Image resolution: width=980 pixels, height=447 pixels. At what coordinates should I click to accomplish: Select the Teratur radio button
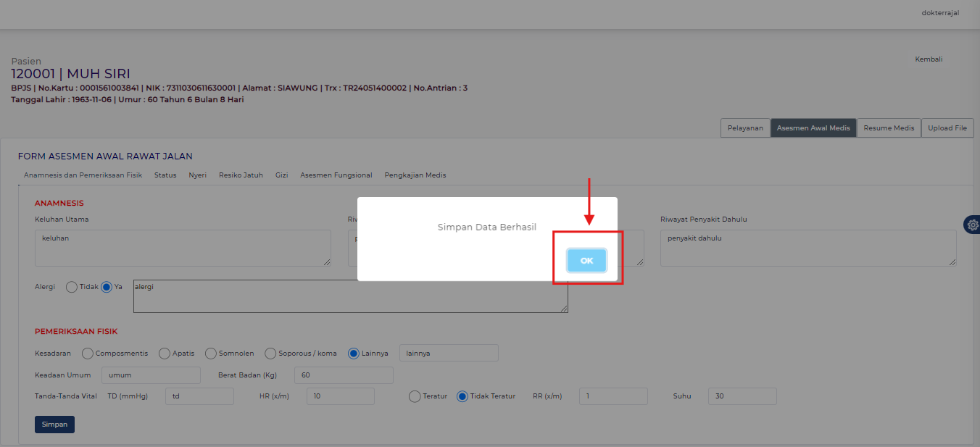(415, 396)
